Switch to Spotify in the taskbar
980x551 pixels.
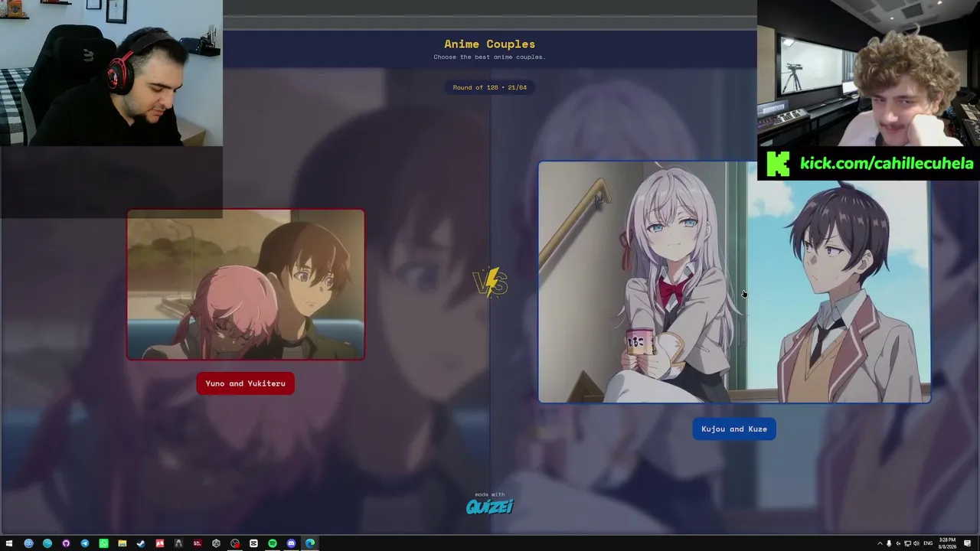(x=273, y=543)
